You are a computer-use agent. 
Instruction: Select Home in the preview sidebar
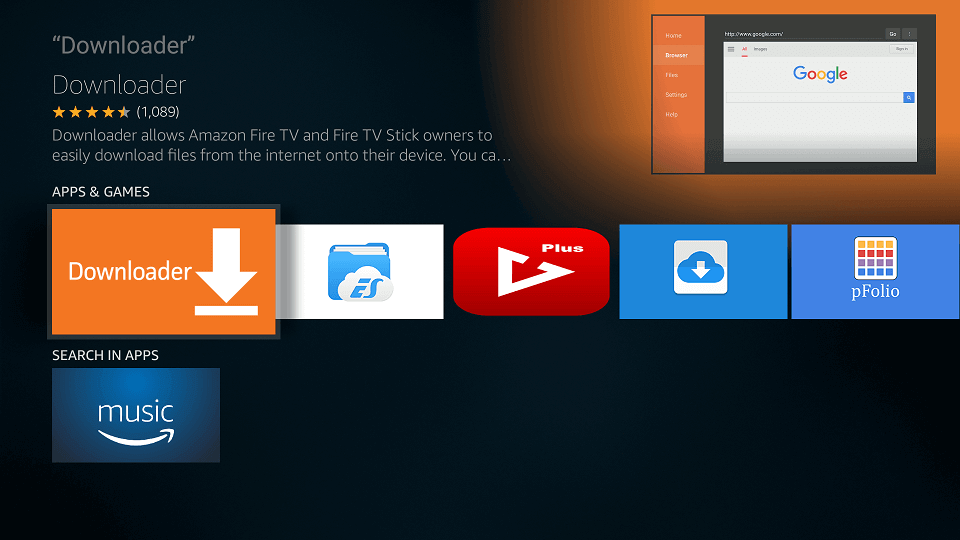point(673,36)
